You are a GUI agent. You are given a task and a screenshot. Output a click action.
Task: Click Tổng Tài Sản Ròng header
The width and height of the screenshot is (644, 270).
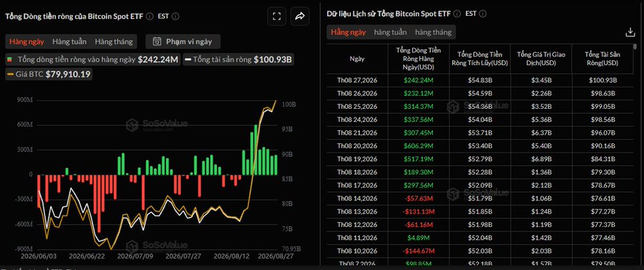point(602,59)
